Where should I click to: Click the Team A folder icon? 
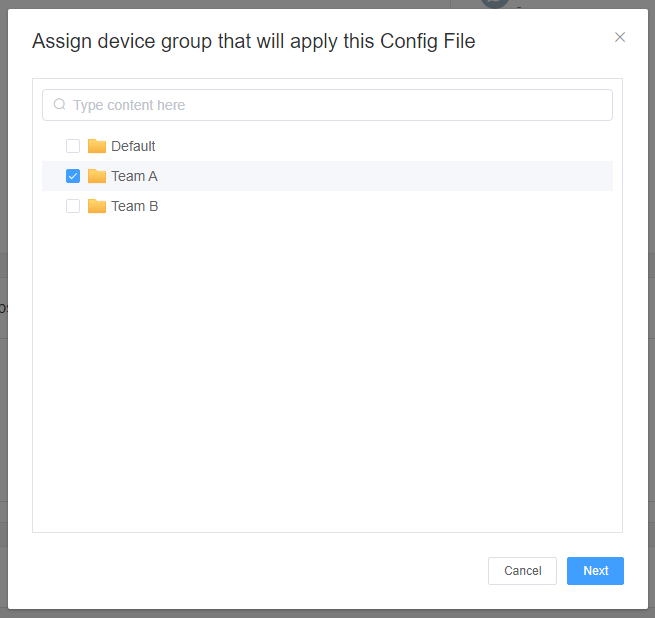tap(97, 176)
